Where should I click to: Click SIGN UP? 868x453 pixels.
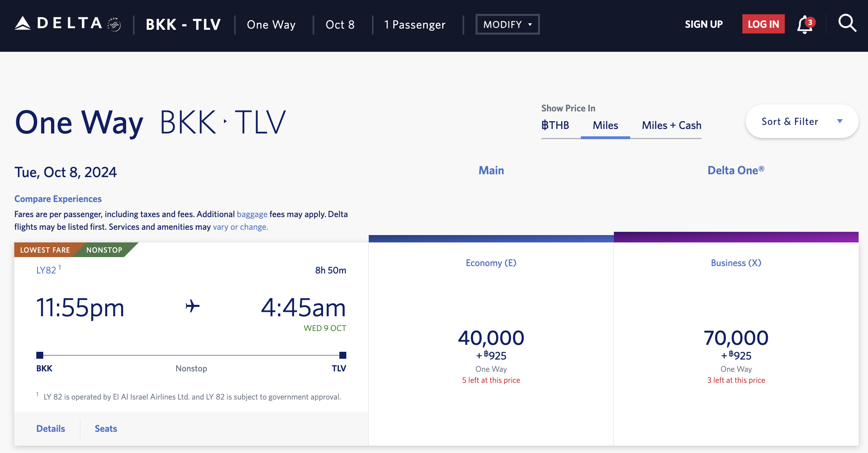[x=704, y=24]
